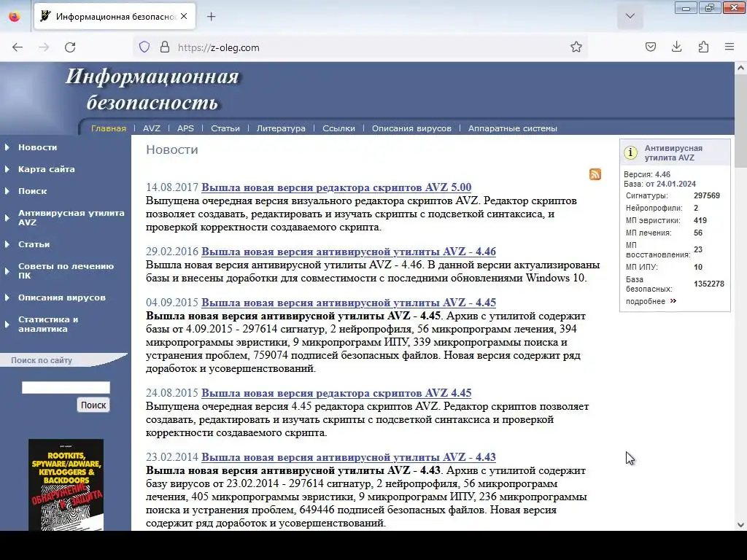Click the Новости page heading
Viewport: 747px width, 560px height.
pyautogui.click(x=172, y=150)
